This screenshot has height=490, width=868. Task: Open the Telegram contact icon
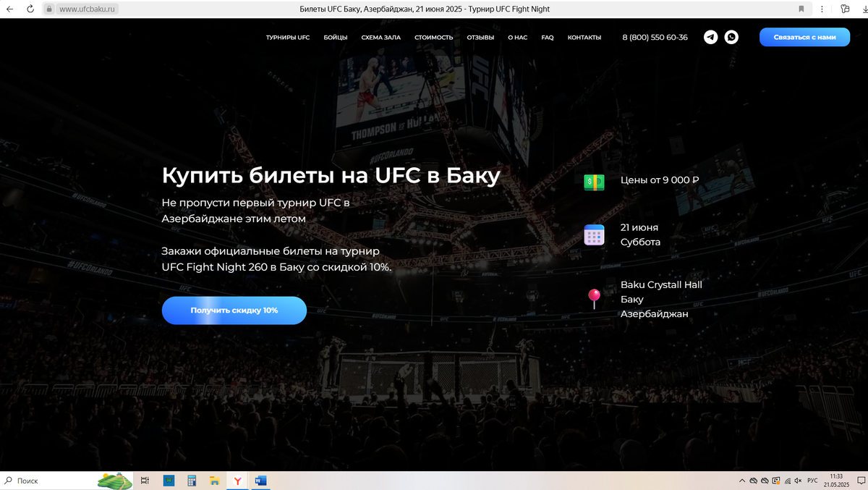point(710,37)
